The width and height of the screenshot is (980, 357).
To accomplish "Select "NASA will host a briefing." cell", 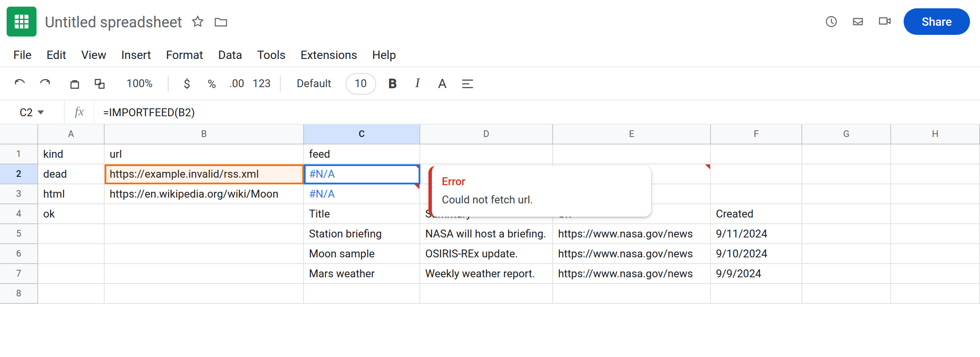I will pyautogui.click(x=486, y=234).
